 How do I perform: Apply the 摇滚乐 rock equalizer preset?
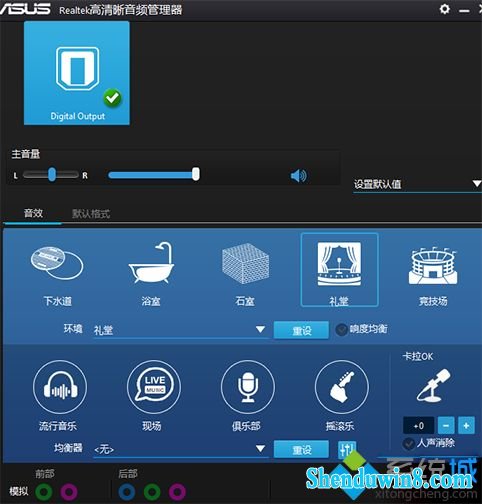point(341,387)
